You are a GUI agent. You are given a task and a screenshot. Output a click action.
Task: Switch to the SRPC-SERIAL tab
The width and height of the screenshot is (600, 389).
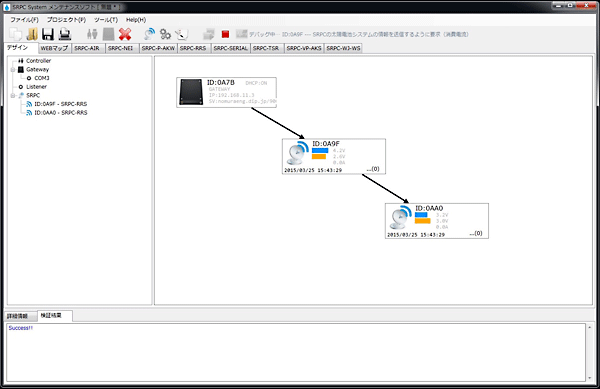click(230, 48)
